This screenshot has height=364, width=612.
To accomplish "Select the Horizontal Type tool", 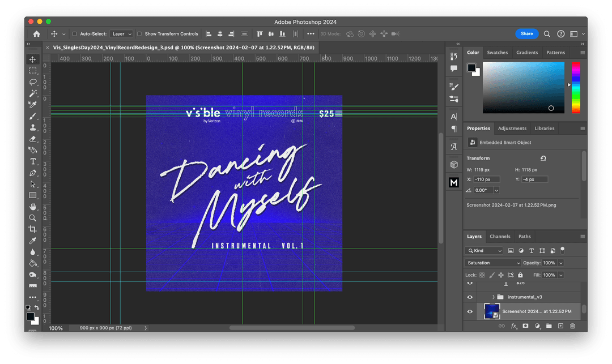I will pyautogui.click(x=33, y=161).
